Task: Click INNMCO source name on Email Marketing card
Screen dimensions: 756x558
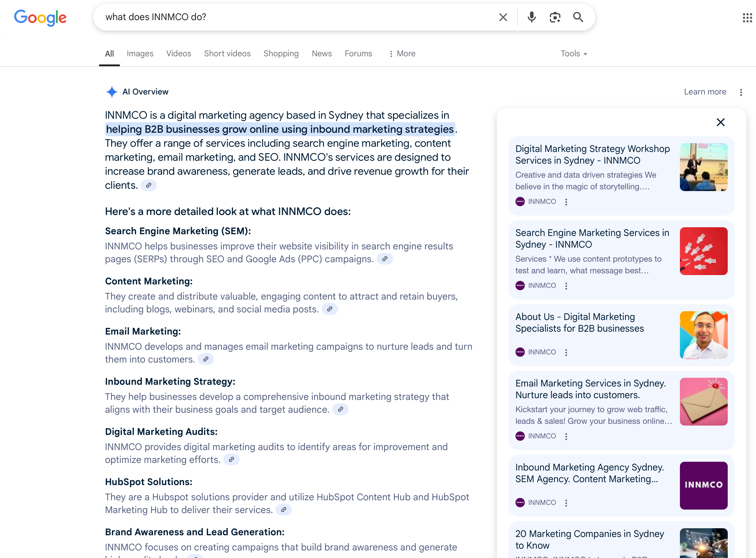Action: (x=542, y=436)
